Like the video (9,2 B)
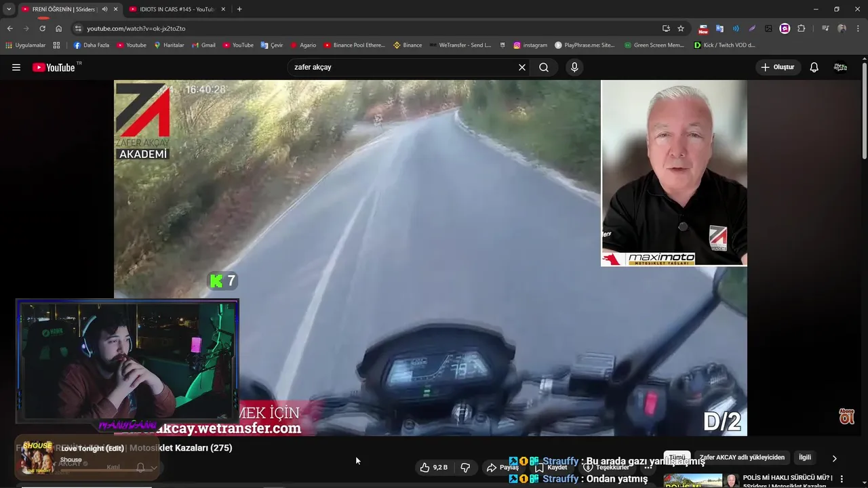 tap(434, 467)
